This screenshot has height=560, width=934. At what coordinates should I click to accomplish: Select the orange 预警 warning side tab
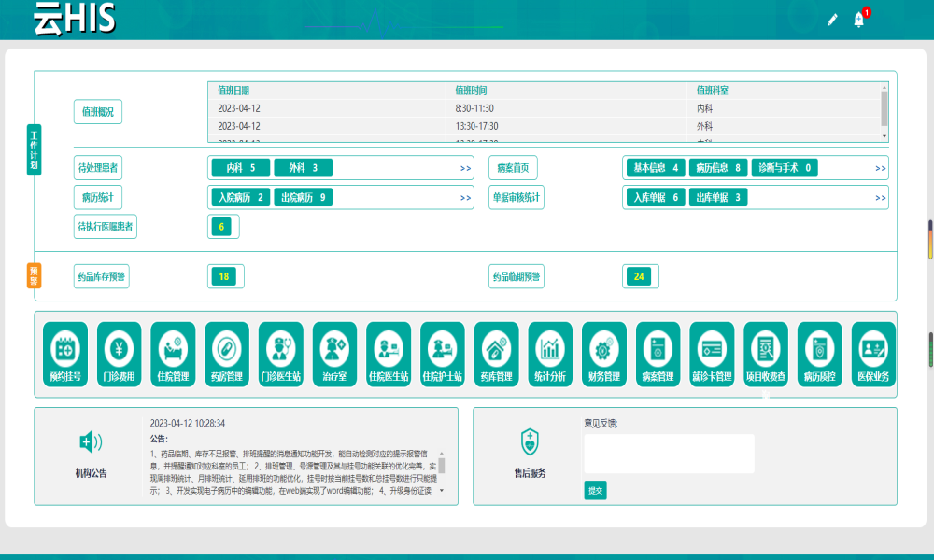34,275
